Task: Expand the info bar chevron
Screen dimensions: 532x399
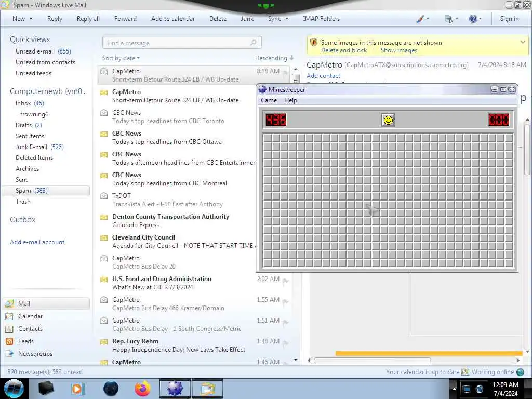Action: 523,42
